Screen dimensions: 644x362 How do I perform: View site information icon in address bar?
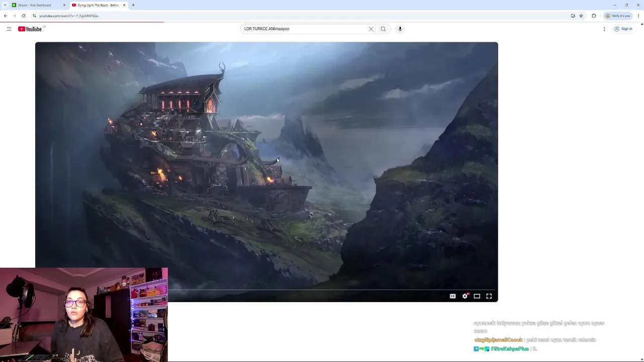pos(34,16)
